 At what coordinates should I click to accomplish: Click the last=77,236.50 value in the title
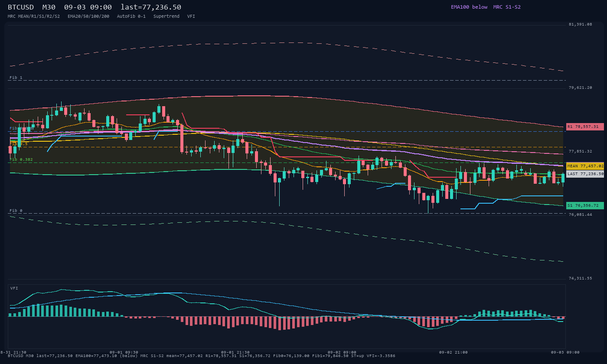[151, 7]
